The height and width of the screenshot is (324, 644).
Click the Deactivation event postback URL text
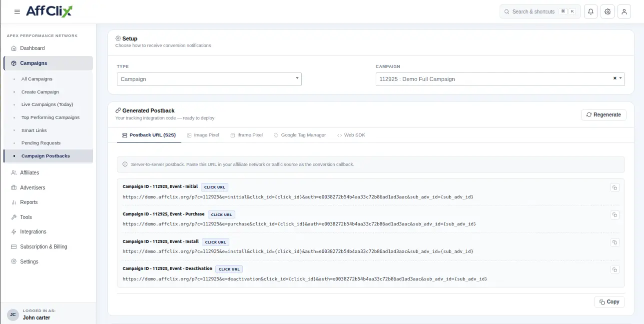pyautogui.click(x=305, y=278)
